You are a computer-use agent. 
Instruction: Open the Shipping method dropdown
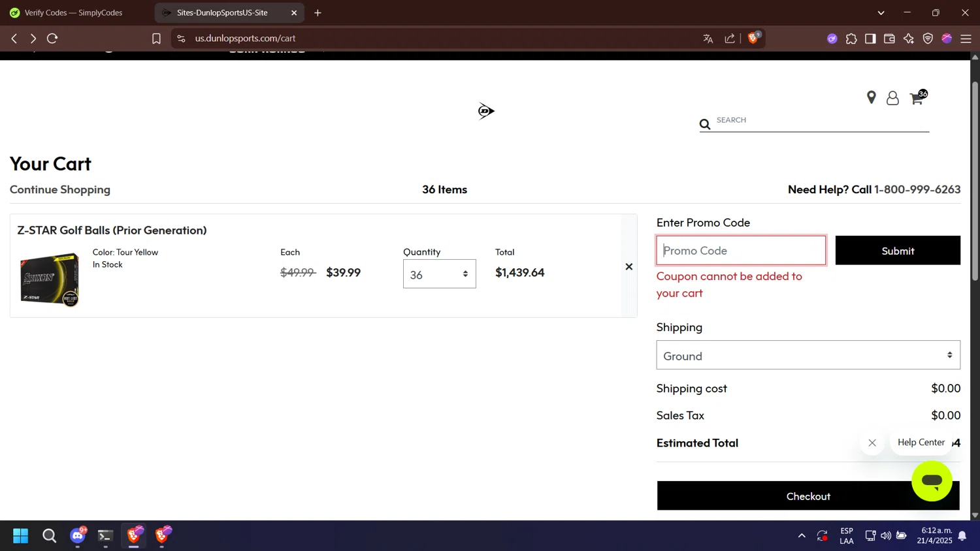coord(808,355)
